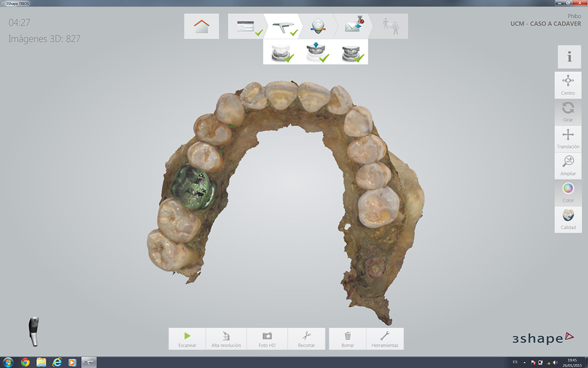This screenshot has width=588, height=368.
Task: Select the scanner wand workflow step
Action: (283, 26)
